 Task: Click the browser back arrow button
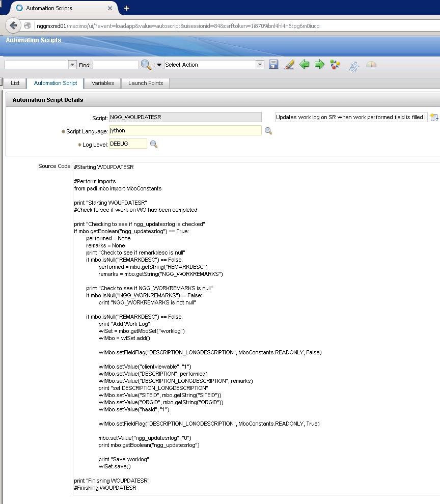13,26
